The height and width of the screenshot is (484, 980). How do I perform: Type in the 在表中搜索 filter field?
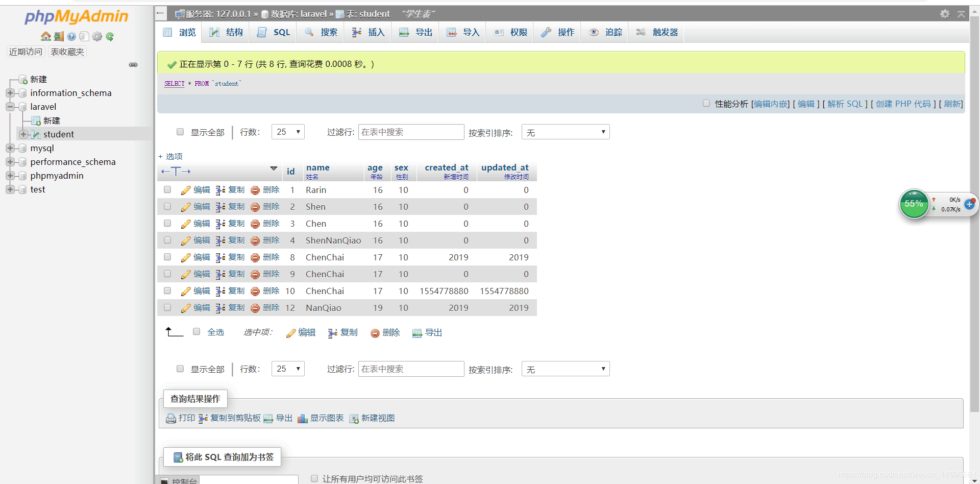click(x=411, y=132)
